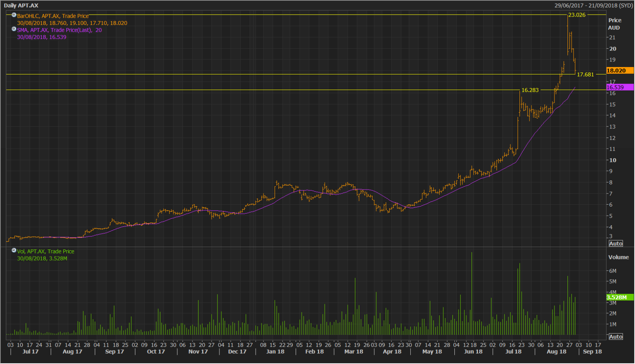Select the 'Vol, APT.AX, Trade Price' legend label
The width and height of the screenshot is (635, 364).
46,251
